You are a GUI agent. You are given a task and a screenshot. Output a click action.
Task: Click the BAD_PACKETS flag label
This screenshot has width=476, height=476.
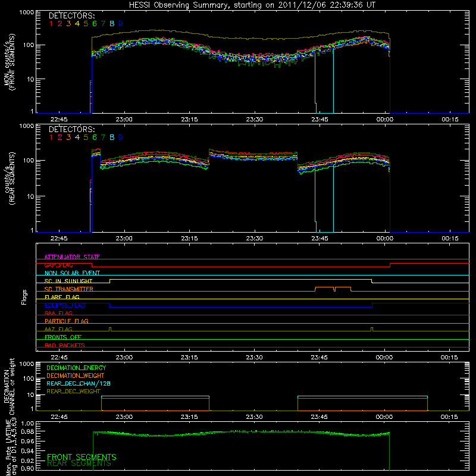click(65, 345)
